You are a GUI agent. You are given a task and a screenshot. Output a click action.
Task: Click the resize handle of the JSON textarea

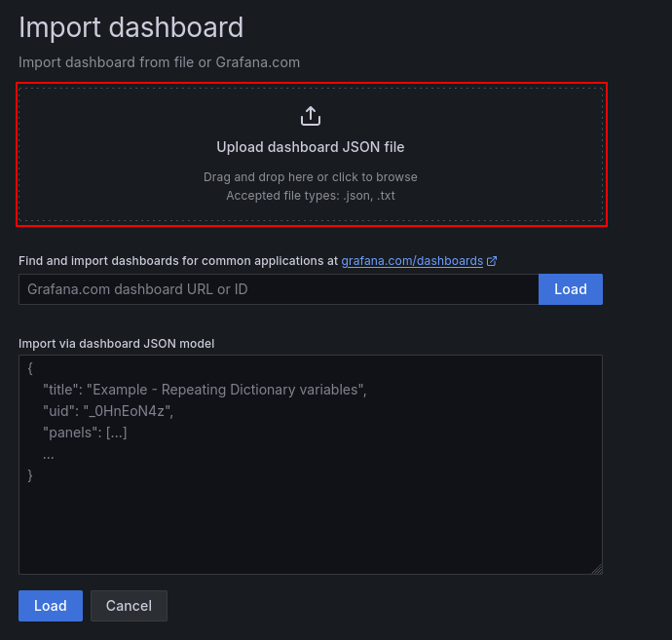(x=597, y=569)
